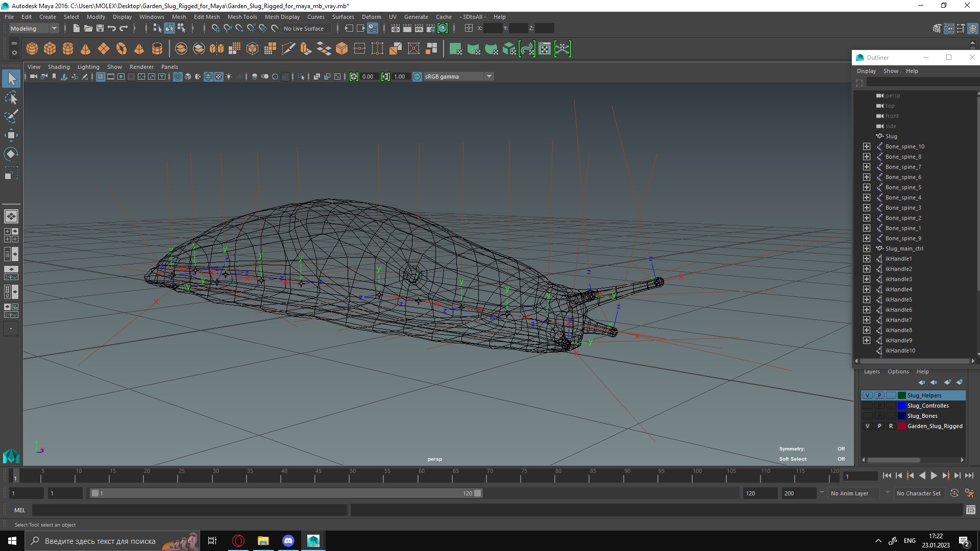This screenshot has width=980, height=551.
Task: Open the Outliner Display menu
Action: pyautogui.click(x=866, y=71)
